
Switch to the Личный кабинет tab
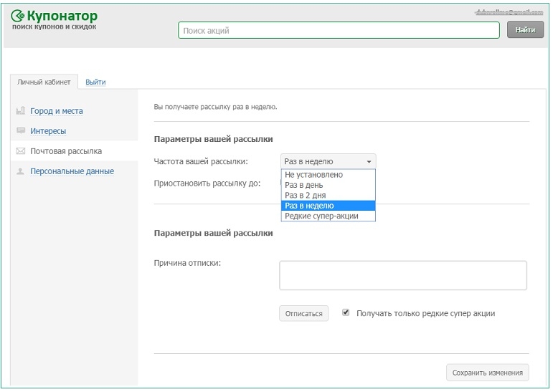pos(44,82)
